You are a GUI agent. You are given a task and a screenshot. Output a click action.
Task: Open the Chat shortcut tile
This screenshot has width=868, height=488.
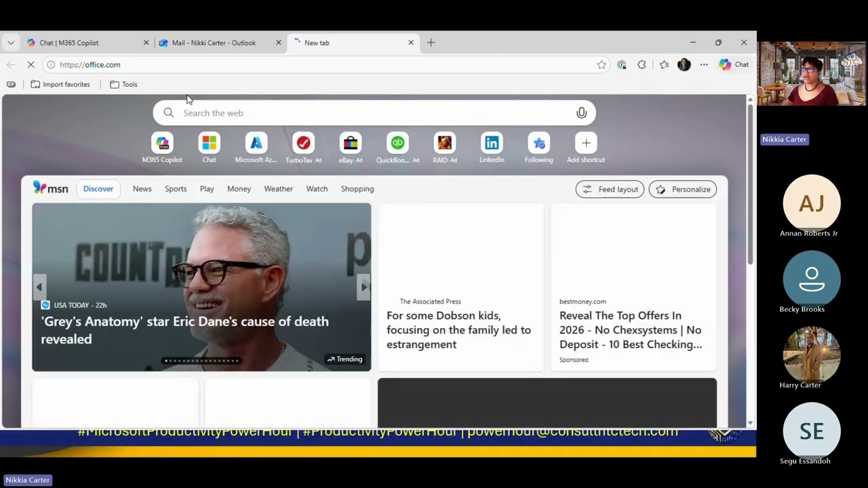click(x=209, y=148)
